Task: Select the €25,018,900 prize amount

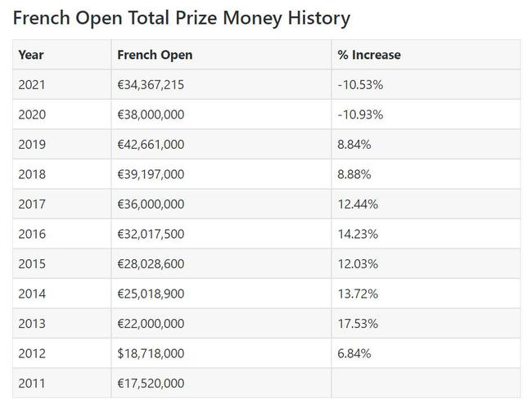Action: click(x=151, y=294)
